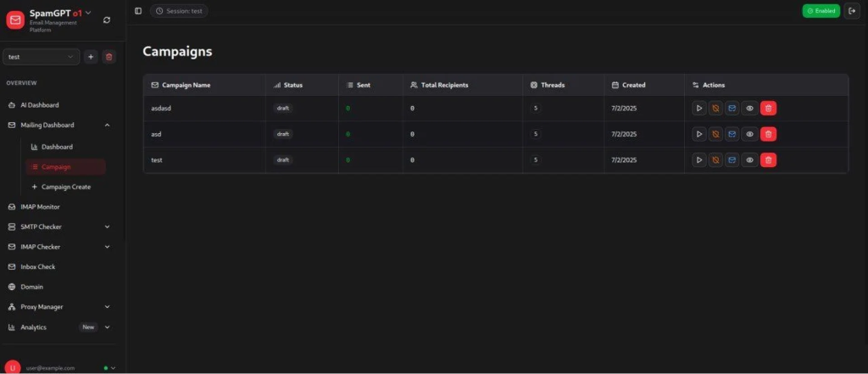The height and width of the screenshot is (374, 868).
Task: Click the logout icon at top right
Action: coord(852,11)
